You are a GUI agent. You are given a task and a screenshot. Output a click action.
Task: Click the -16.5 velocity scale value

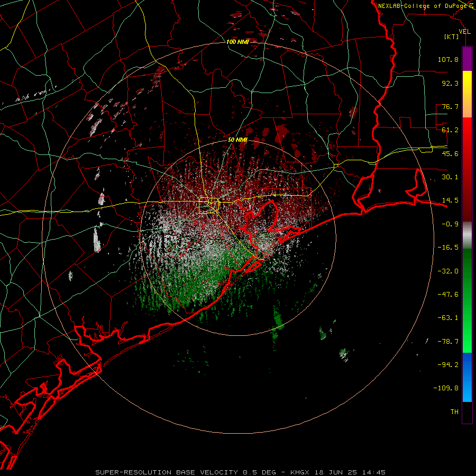(x=448, y=248)
